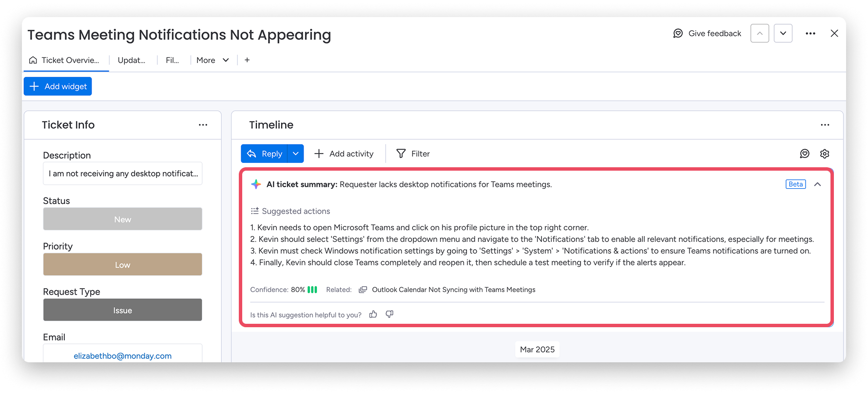Click the plus icon to add a view
Image resolution: width=868 pixels, height=394 pixels.
point(247,60)
